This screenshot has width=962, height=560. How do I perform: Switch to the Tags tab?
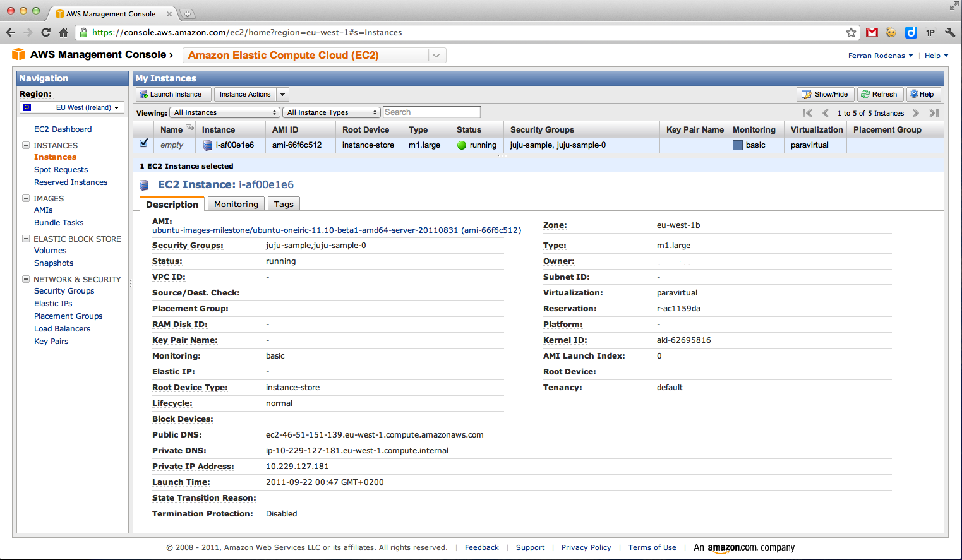click(284, 204)
